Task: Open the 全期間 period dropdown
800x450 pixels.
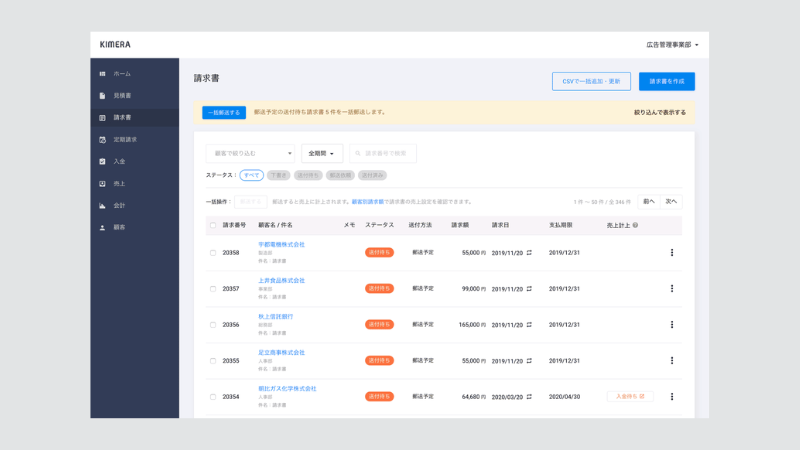Action: [321, 153]
